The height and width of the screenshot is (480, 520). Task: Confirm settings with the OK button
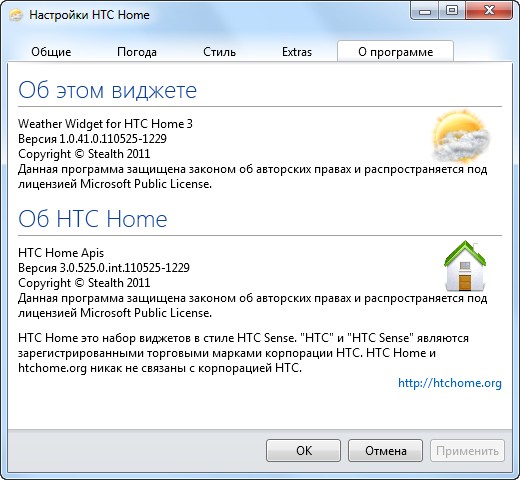pyautogui.click(x=303, y=451)
